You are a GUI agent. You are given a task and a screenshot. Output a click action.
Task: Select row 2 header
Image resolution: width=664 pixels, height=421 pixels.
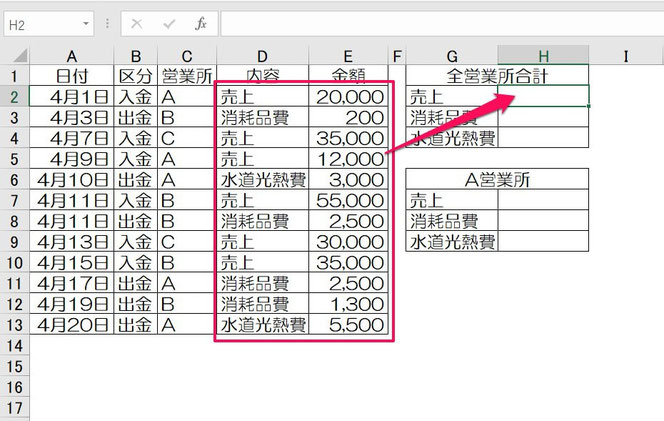coord(14,97)
